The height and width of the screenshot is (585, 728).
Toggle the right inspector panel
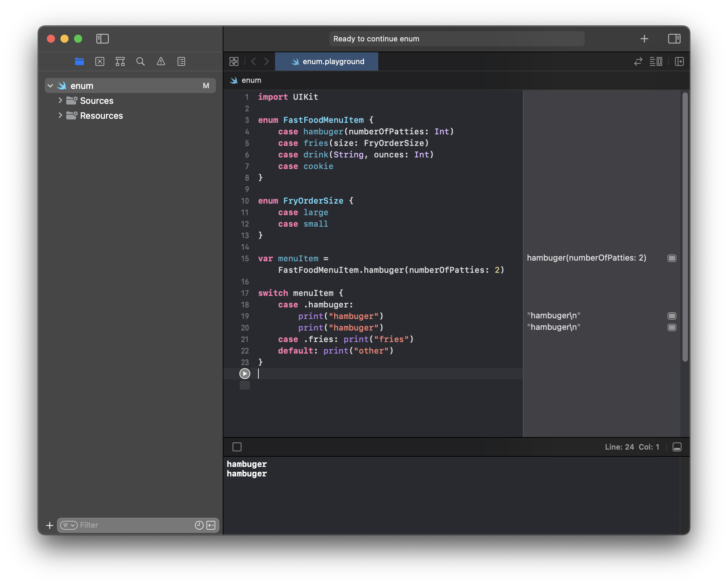(674, 39)
